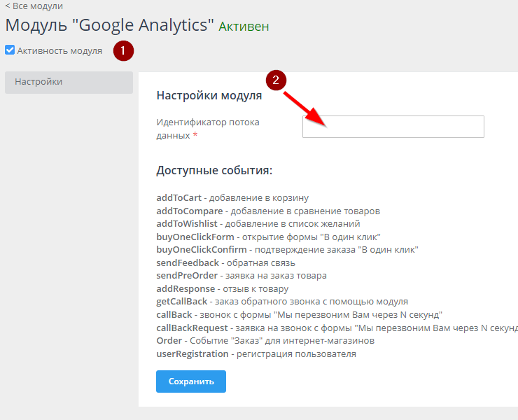The image size is (518, 420).
Task: Open the Настройки sidebar tab
Action: [68, 82]
